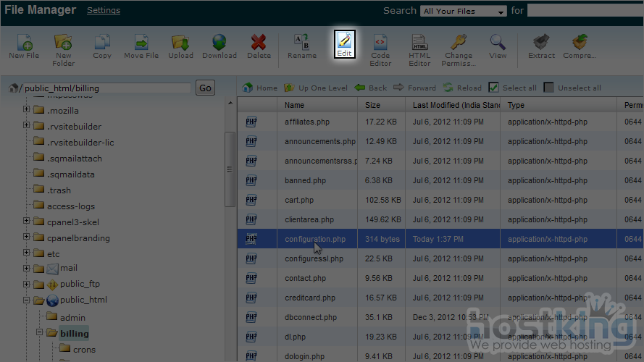Sort files by the Size column header
644x362 pixels.
[x=372, y=105]
